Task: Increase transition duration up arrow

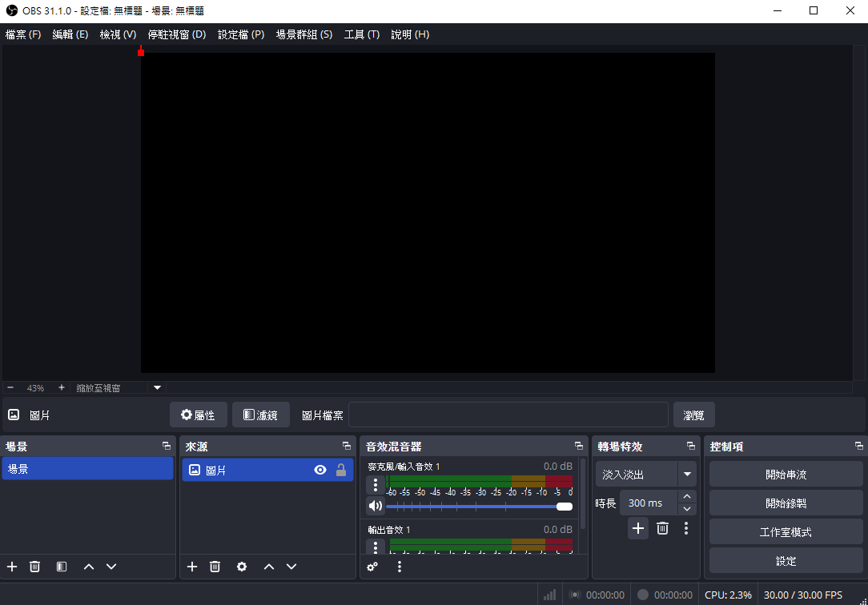Action: [x=687, y=497]
